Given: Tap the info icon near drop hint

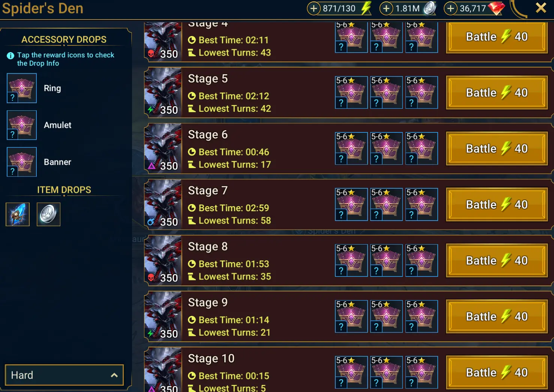Looking at the screenshot, I should coord(11,56).
